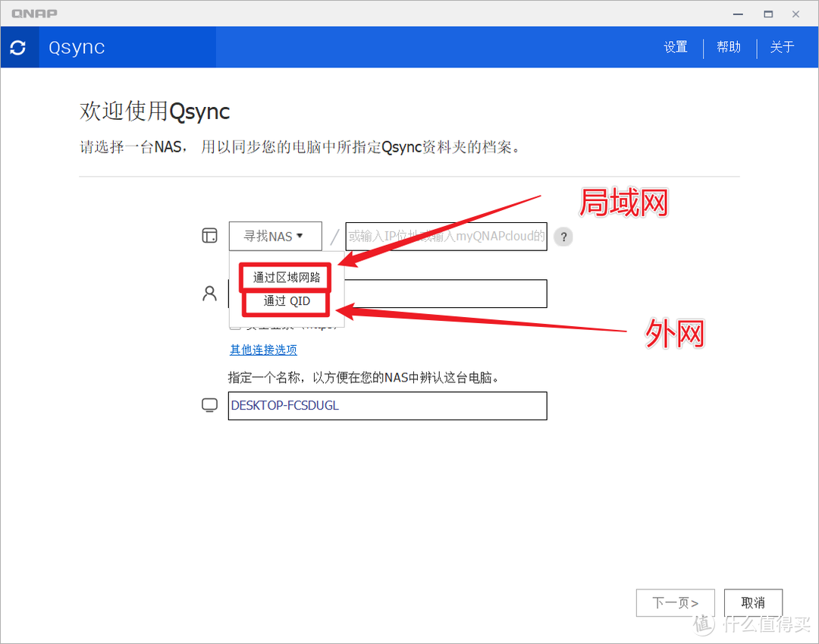Choose 通过 QID from the dropdown list
Viewport: 819px width, 644px height.
click(286, 301)
